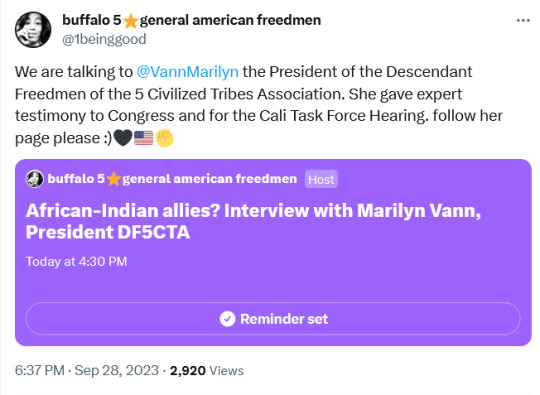Open the Space title African-Indian allies
The width and height of the screenshot is (540, 395).
[253, 221]
